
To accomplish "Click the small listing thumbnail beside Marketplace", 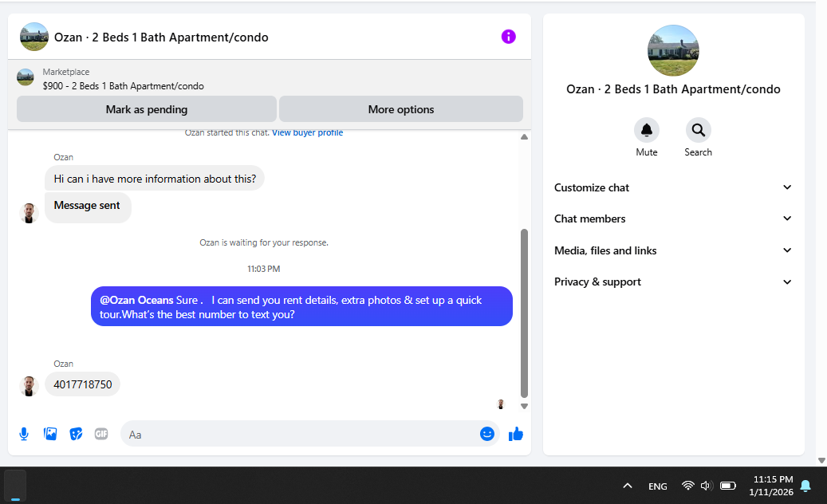I will (26, 77).
